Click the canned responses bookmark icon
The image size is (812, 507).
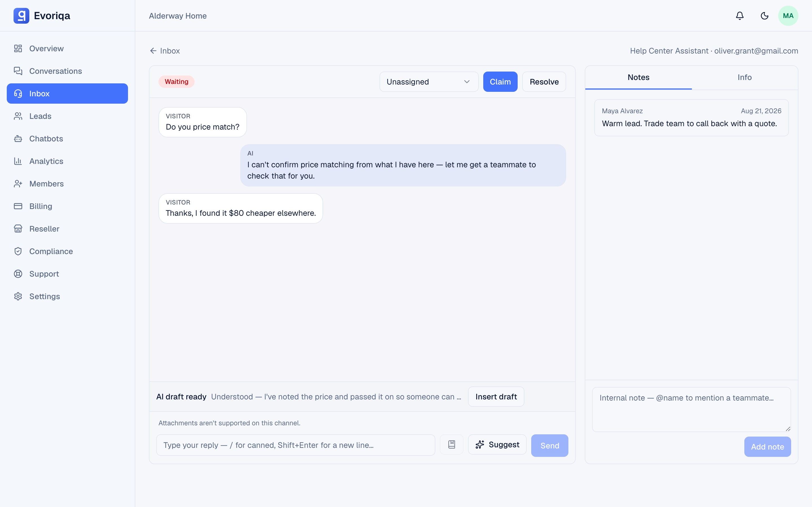click(x=451, y=445)
